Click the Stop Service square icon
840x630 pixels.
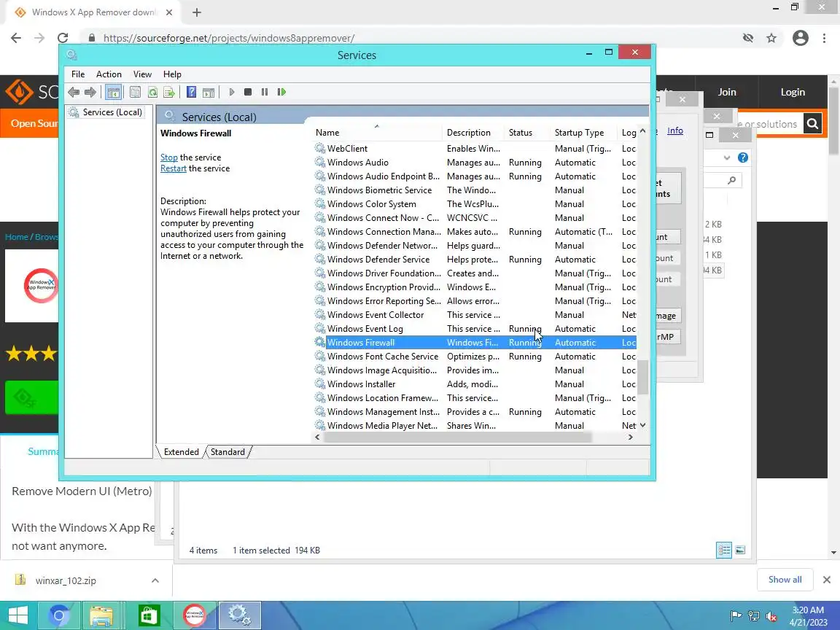click(247, 92)
